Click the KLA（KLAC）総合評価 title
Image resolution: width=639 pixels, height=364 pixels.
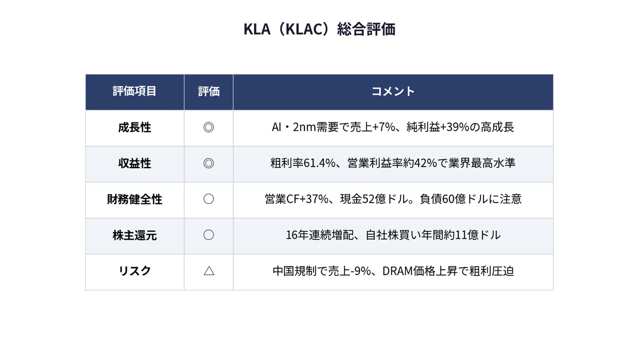[x=319, y=29]
